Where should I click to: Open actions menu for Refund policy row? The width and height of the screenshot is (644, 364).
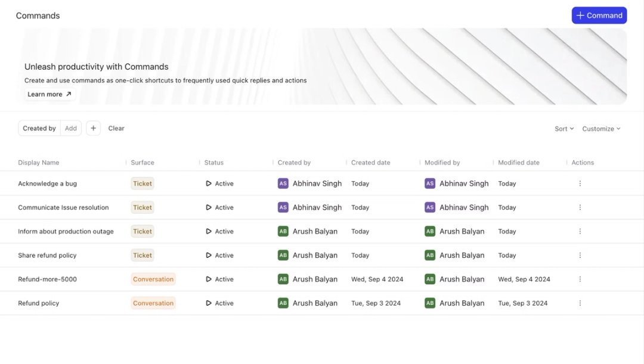click(580, 303)
